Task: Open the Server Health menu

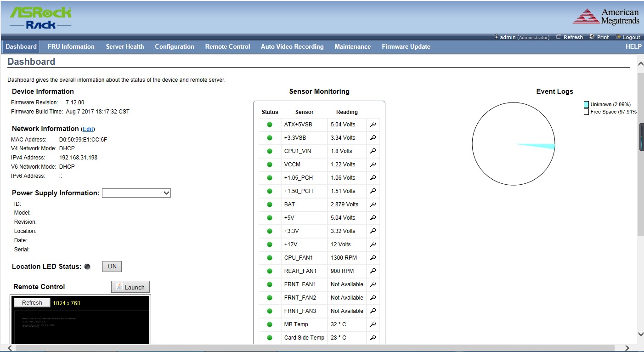Action: 124,47
